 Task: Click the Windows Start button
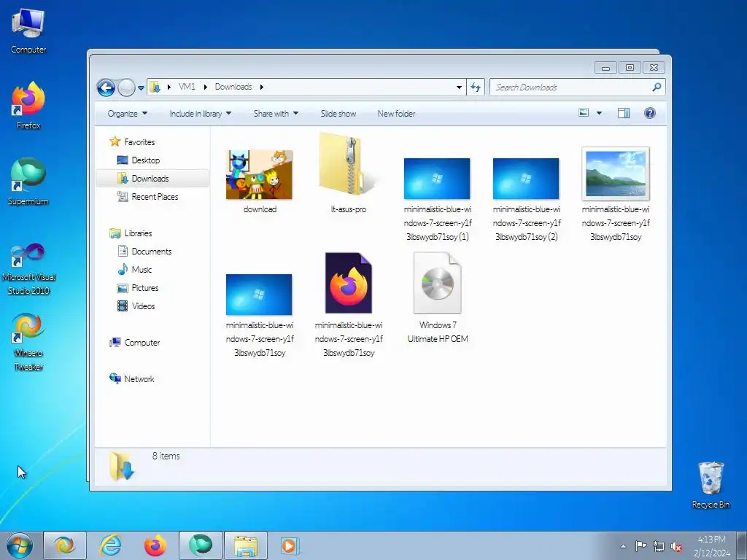click(20, 545)
